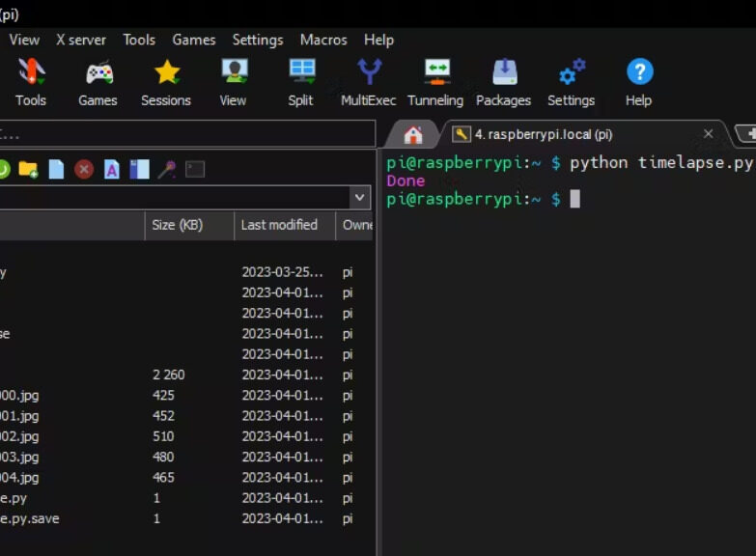This screenshot has height=556, width=756.
Task: Open the X server menu
Action: [81, 40]
